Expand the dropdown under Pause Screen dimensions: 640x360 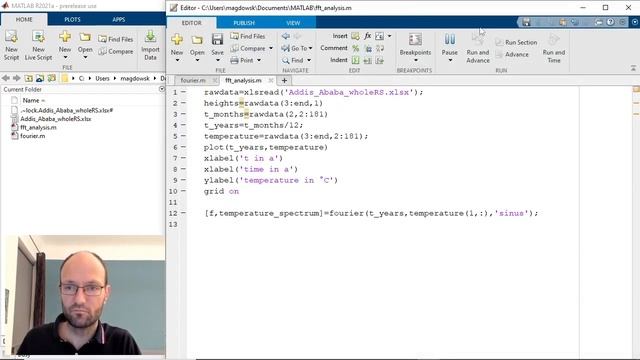point(450,60)
